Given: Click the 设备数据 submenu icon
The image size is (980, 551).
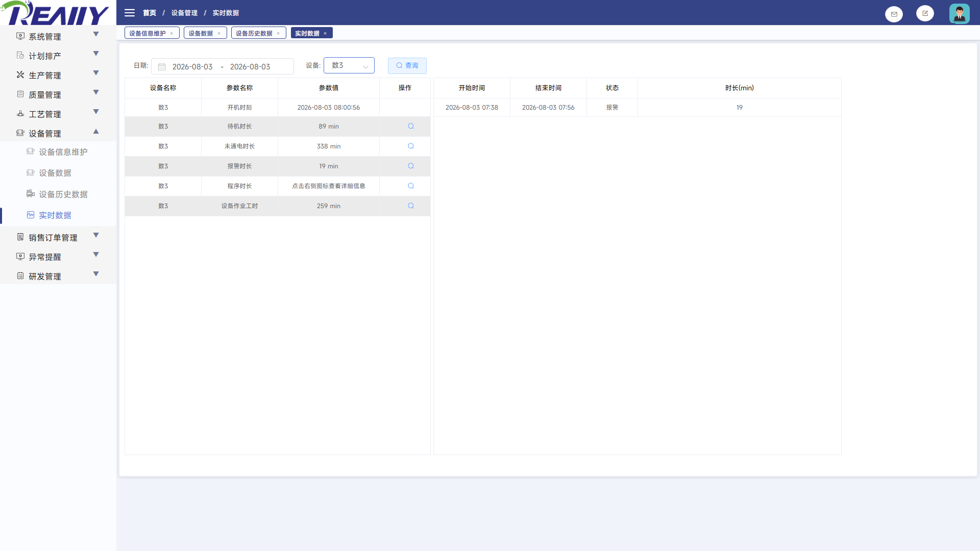Looking at the screenshot, I should pyautogui.click(x=31, y=172).
